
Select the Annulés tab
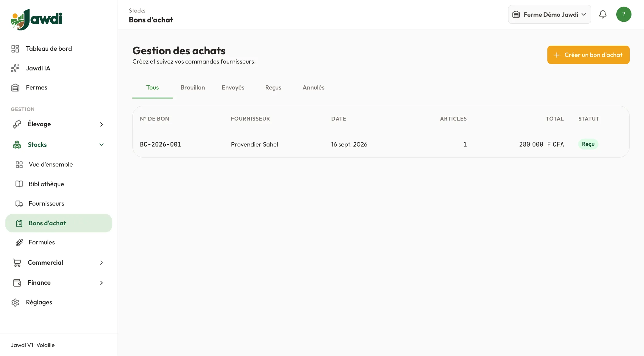[313, 87]
